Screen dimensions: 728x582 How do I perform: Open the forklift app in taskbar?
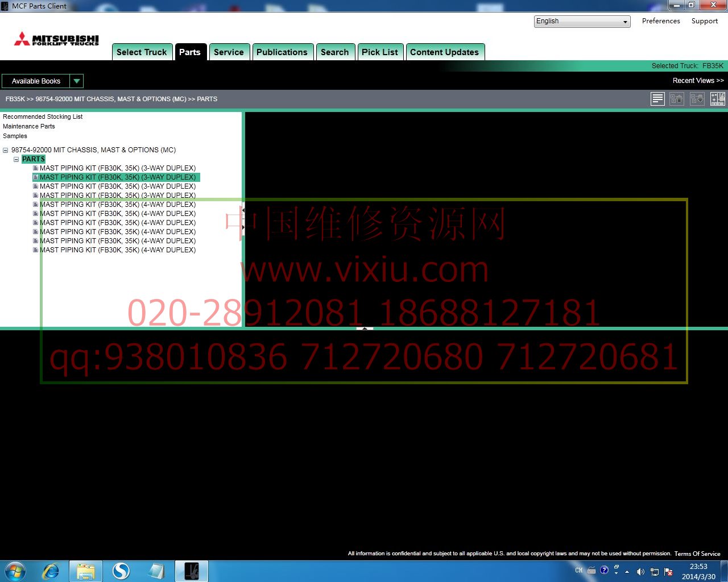coord(192,571)
